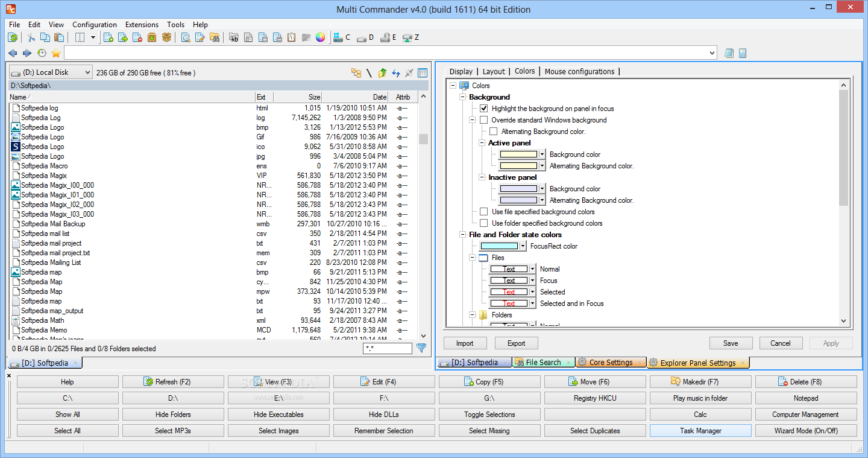This screenshot has width=868, height=458.
Task: Open the Configuration menu
Action: pos(95,25)
